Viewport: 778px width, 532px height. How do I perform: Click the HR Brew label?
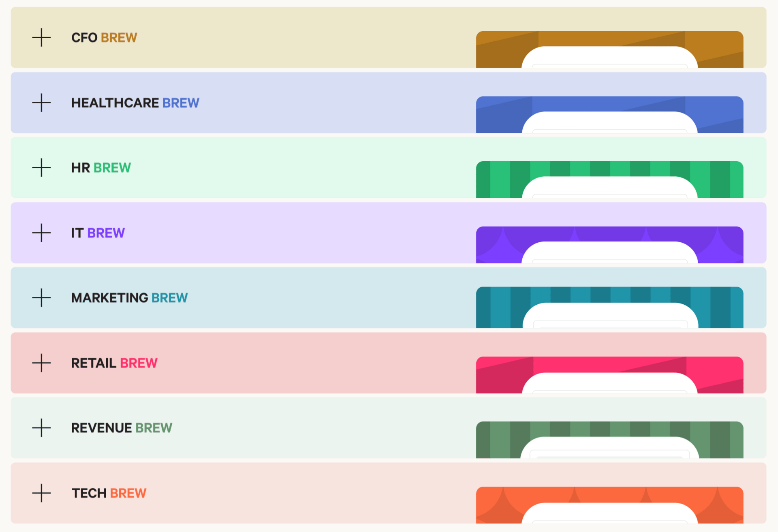point(101,168)
